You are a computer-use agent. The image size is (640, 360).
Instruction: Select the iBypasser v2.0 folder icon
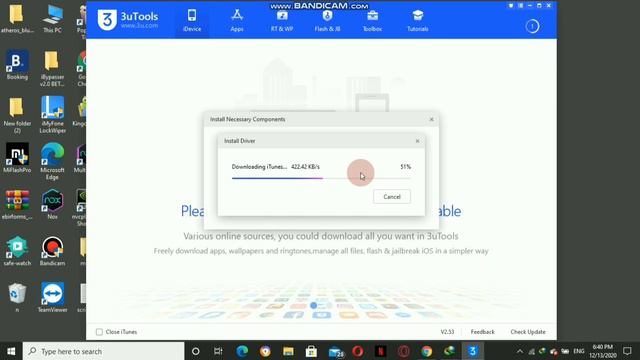[52, 69]
